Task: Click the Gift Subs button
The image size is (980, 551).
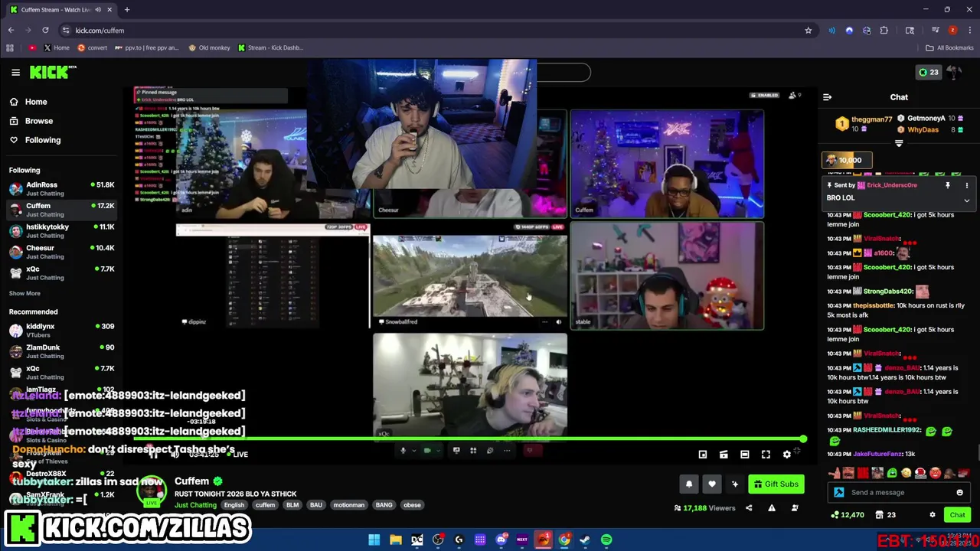Action: click(x=776, y=484)
